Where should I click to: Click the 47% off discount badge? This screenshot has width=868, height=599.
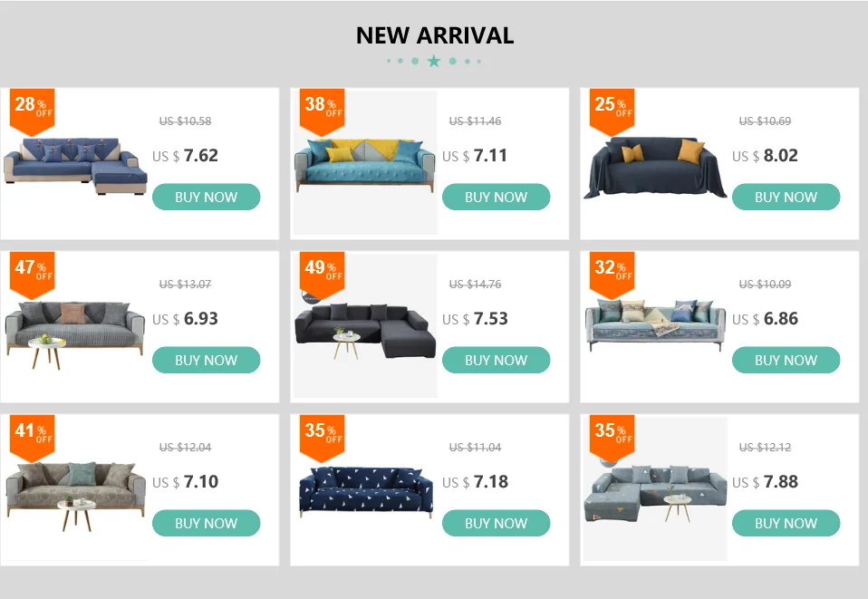pyautogui.click(x=32, y=275)
